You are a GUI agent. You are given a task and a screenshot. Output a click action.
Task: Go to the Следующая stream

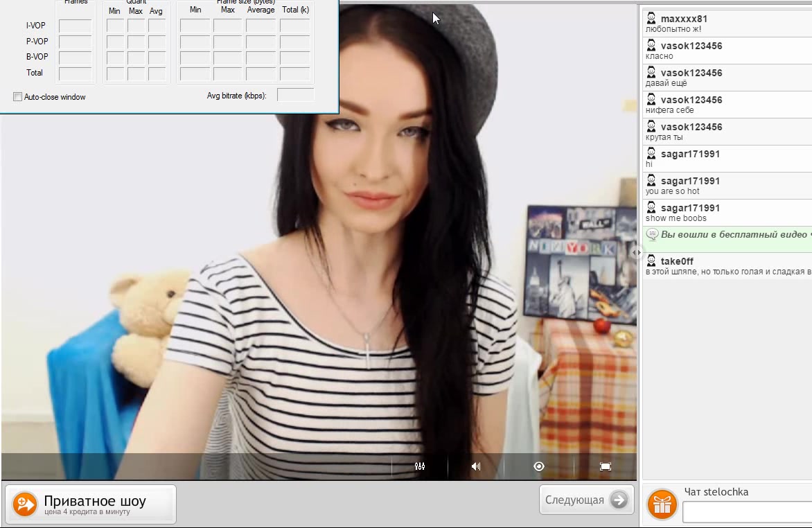click(586, 500)
